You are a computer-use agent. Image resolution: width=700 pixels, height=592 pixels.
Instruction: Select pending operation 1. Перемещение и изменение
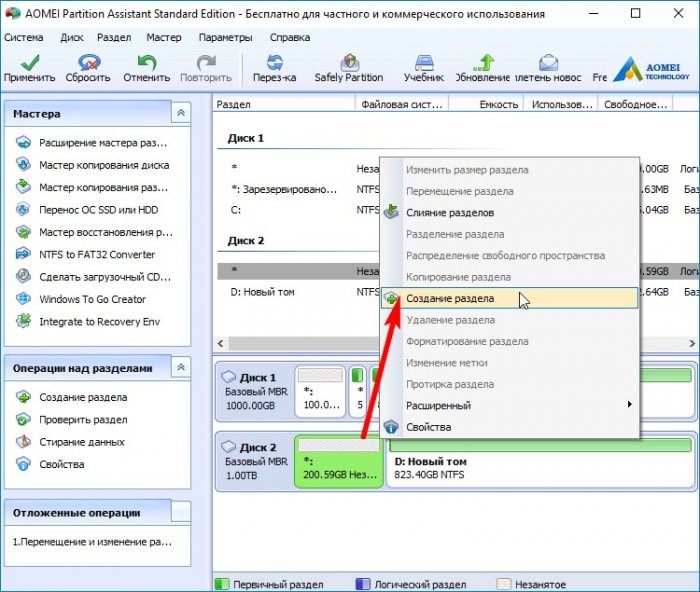click(x=92, y=542)
